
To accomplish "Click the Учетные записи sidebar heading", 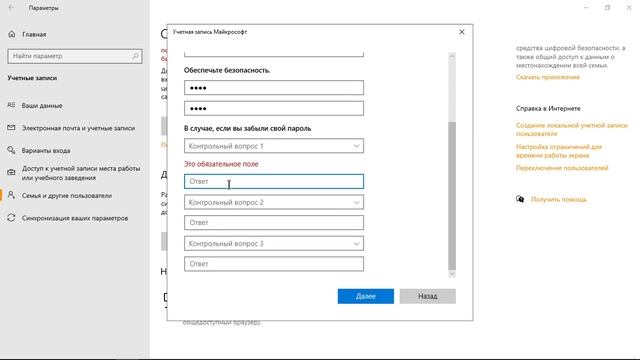I will click(32, 78).
